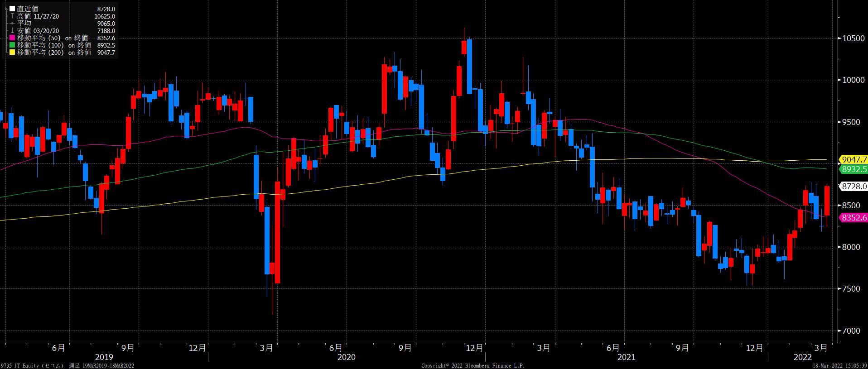Click the 高値 high marker icon

[12, 16]
